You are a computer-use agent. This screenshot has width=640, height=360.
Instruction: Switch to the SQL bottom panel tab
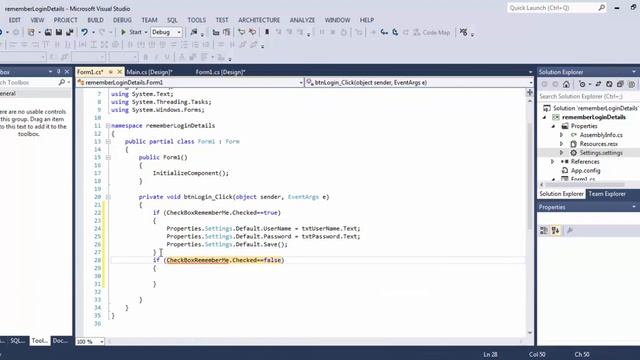pos(17,341)
